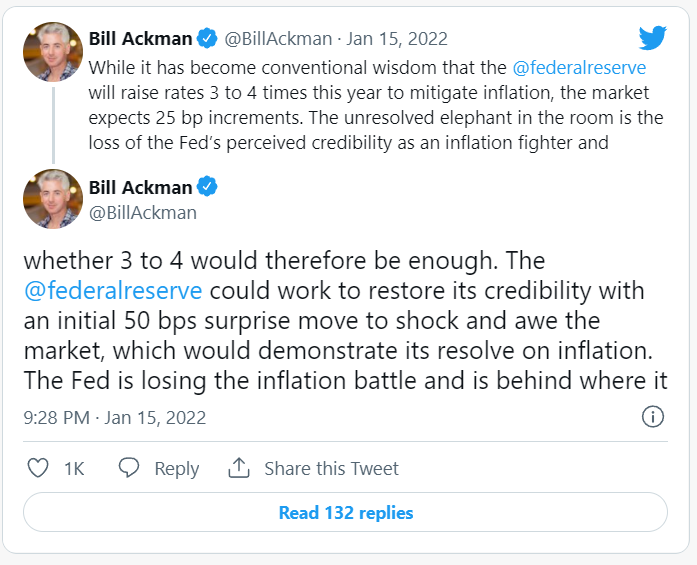This screenshot has height=565, width=697.
Task: Open @federalreserve mention in main tweet
Action: (113, 290)
